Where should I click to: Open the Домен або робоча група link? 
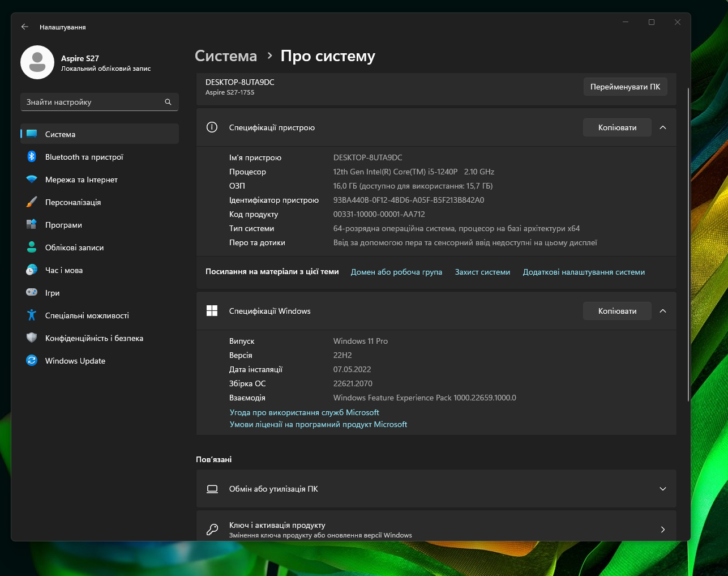(x=396, y=272)
